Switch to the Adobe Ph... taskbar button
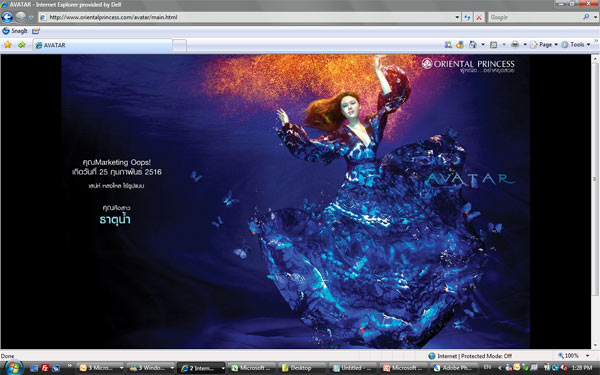Screen dimensions: 600x375 point(454,368)
